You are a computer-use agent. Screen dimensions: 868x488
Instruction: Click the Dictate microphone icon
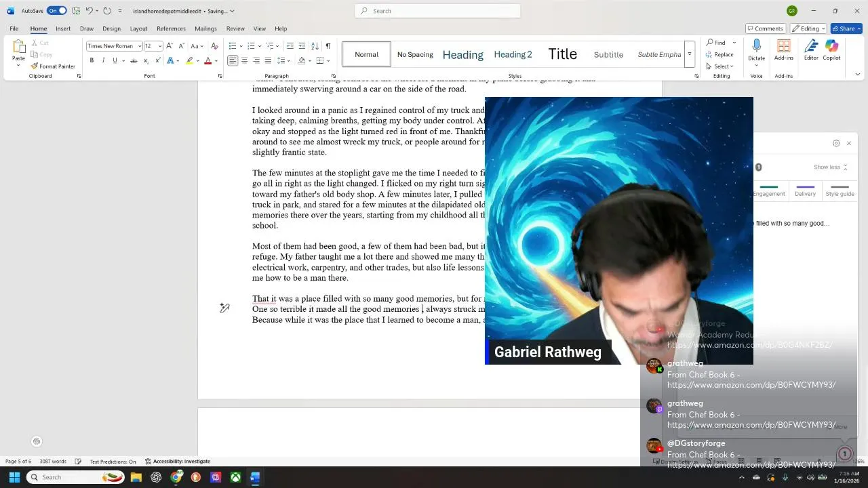[x=756, y=46]
